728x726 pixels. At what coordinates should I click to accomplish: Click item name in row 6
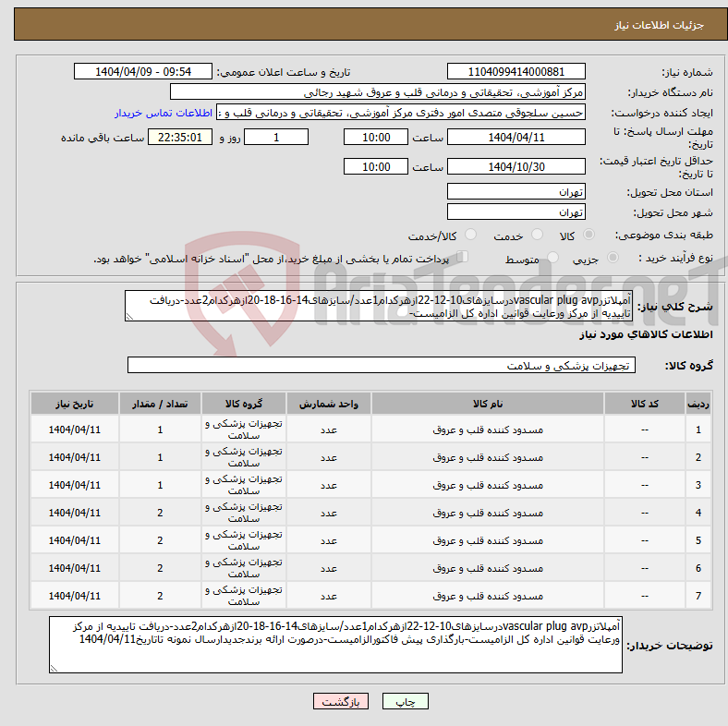488,568
